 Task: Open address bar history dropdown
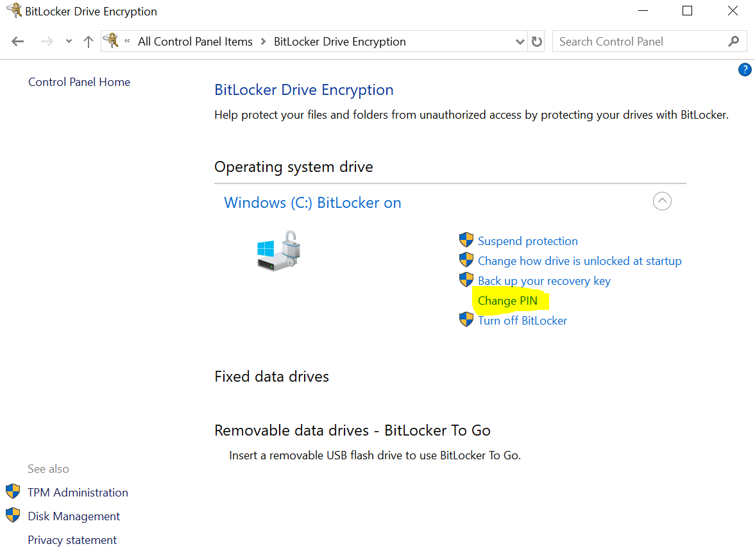(520, 42)
